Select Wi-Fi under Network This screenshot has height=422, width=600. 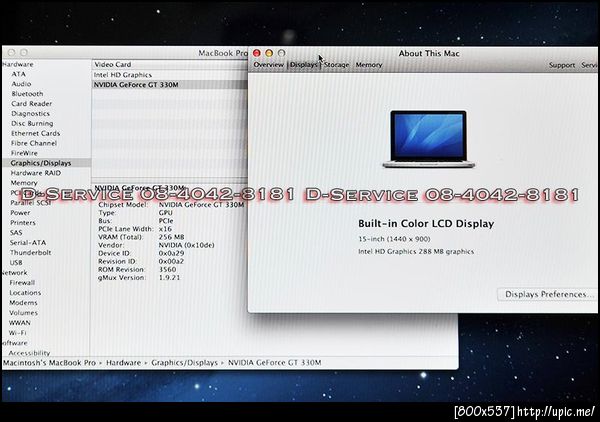pos(18,333)
